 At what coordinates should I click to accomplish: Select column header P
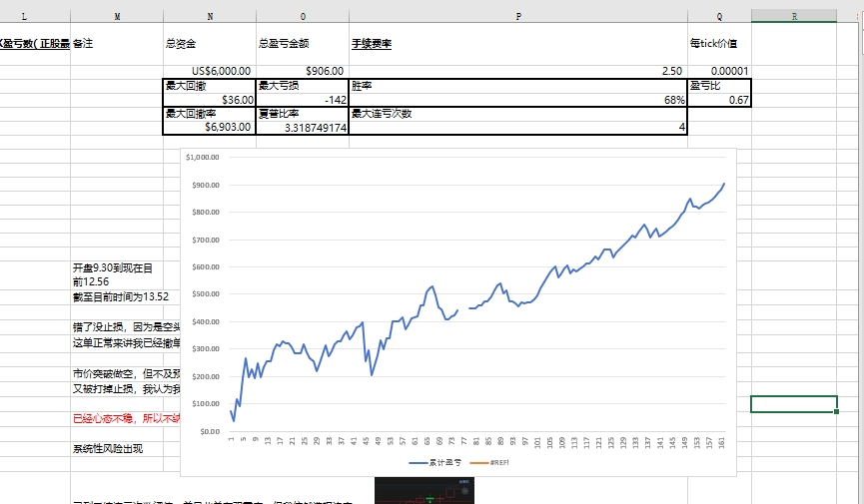[x=518, y=16]
